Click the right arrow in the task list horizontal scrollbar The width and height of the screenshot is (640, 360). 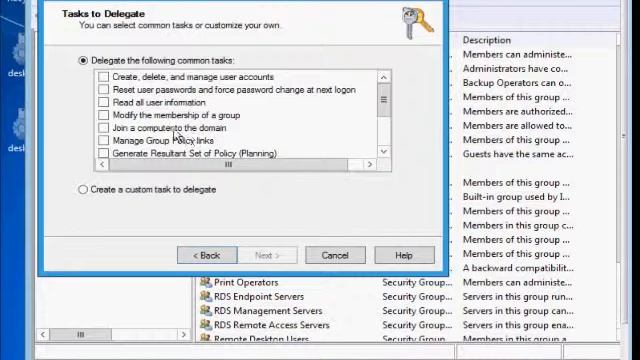tap(370, 164)
